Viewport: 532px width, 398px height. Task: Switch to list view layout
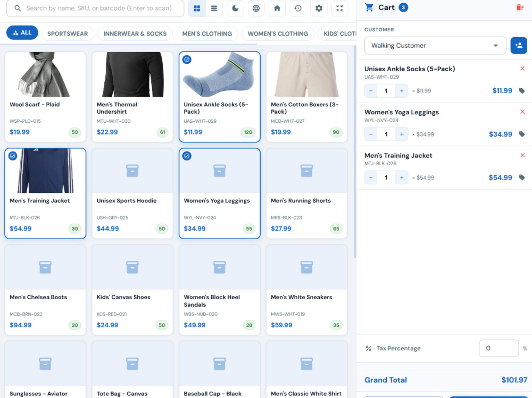pyautogui.click(x=214, y=8)
